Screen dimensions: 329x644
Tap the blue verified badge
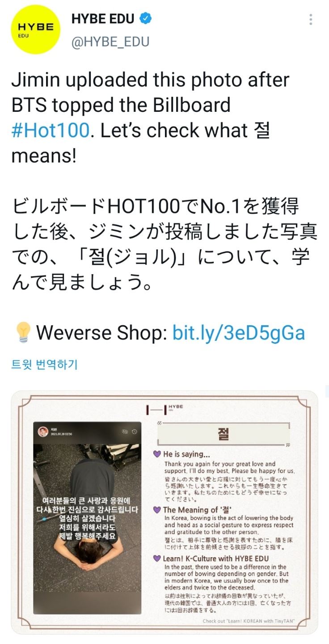click(146, 19)
